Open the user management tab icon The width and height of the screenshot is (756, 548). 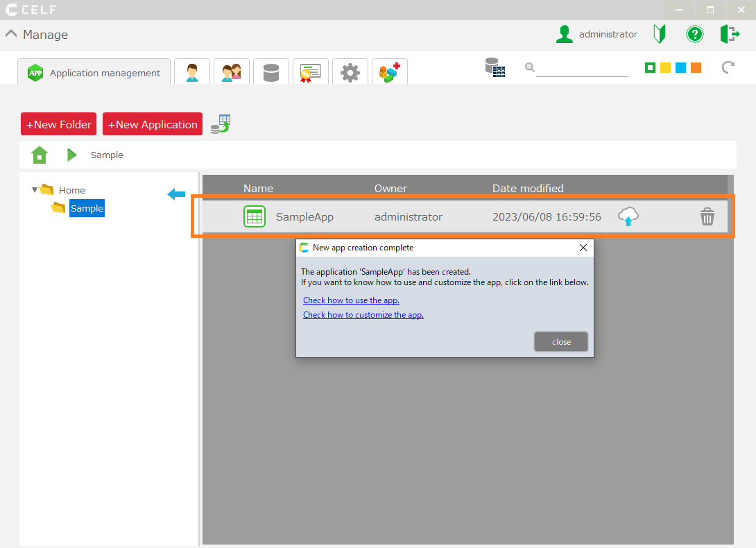pyautogui.click(x=192, y=72)
